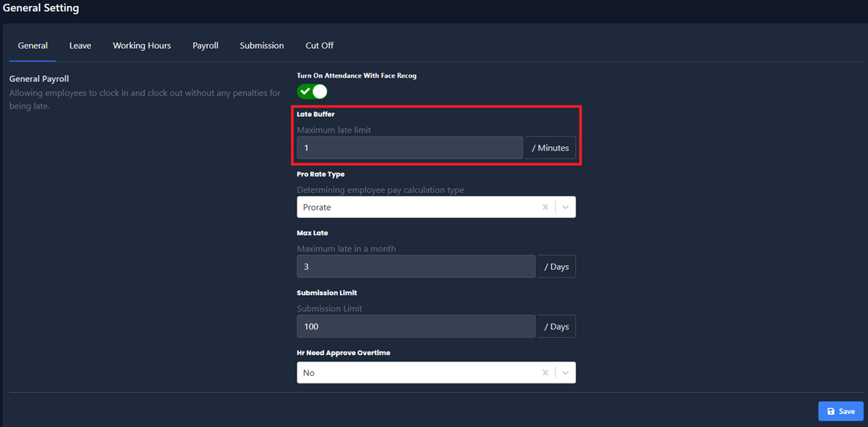Switch to the General tab
Viewport: 868px width, 427px height.
click(33, 45)
